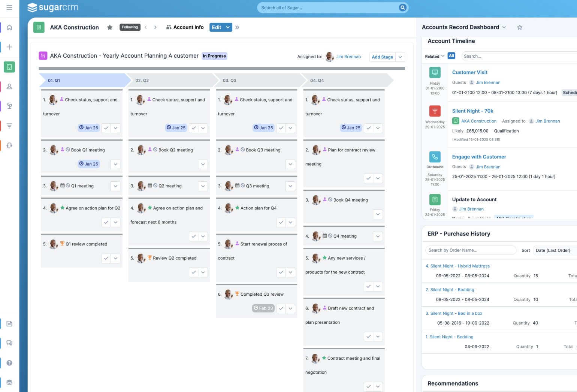Click the Engage with Customer phone icon
Viewport: 577px width, 392px height.
[x=435, y=157]
